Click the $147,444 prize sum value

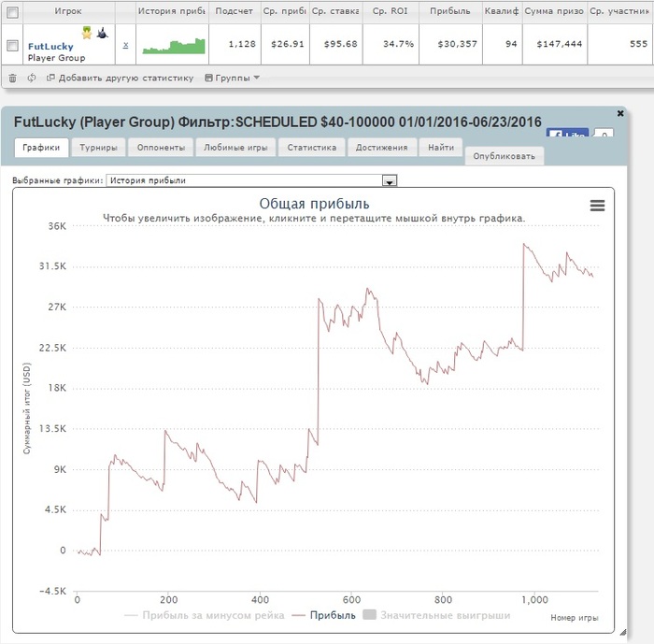tap(560, 44)
